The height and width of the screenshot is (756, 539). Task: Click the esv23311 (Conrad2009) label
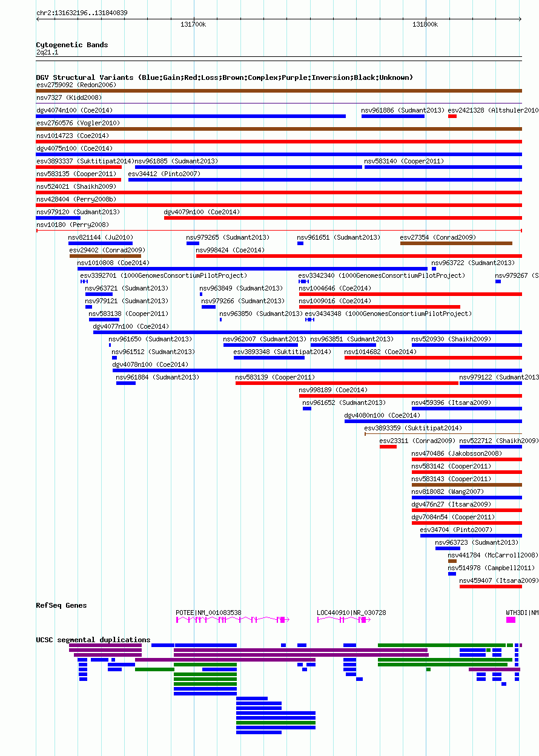417,441
